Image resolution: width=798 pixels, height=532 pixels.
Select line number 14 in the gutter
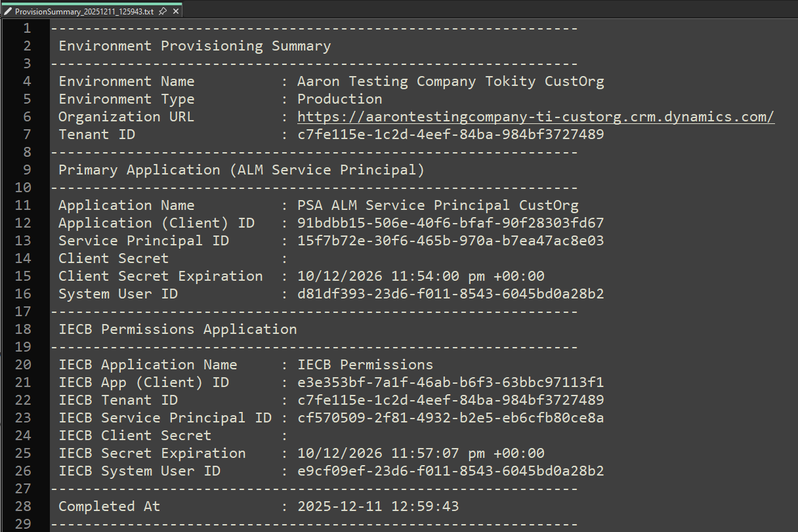(x=22, y=258)
